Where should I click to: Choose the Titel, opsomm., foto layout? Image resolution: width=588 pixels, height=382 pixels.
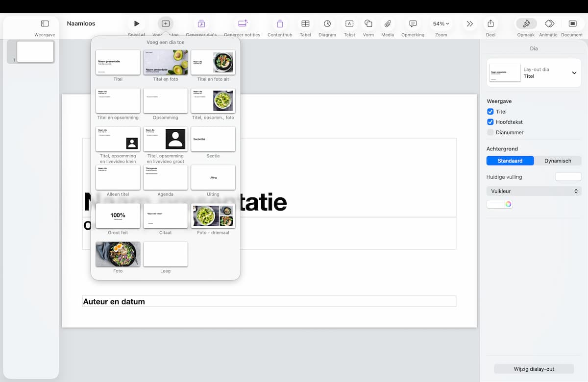(x=213, y=100)
